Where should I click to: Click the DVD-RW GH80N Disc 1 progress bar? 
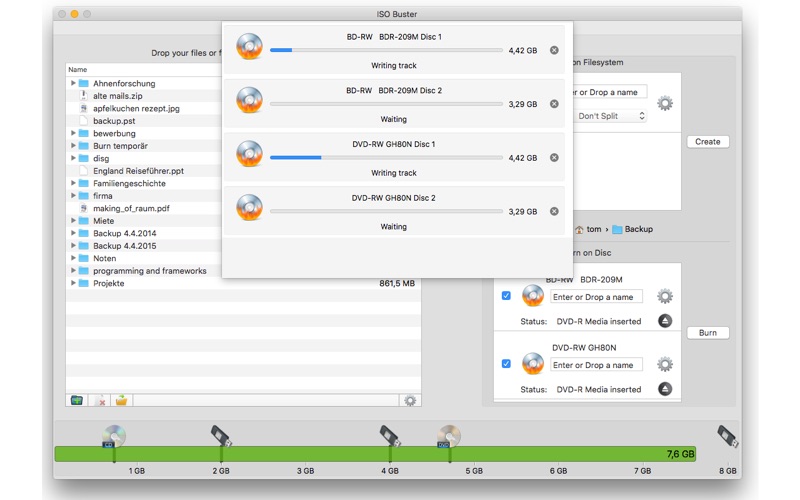point(386,158)
